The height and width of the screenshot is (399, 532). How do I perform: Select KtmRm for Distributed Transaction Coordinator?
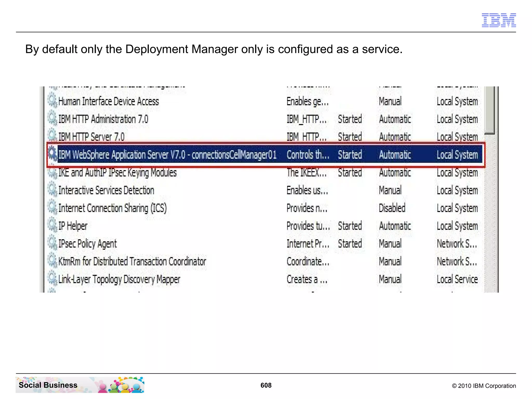tap(132, 261)
